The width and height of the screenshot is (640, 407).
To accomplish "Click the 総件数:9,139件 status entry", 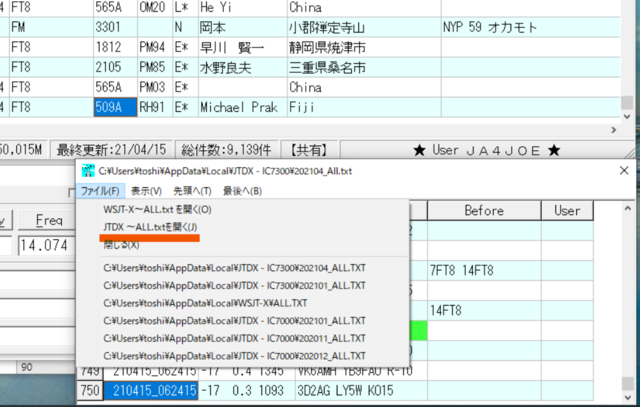I will (x=227, y=150).
